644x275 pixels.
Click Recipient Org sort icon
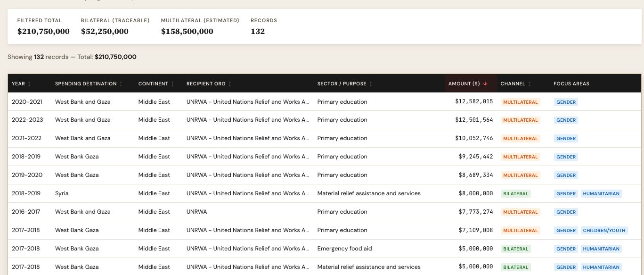230,84
